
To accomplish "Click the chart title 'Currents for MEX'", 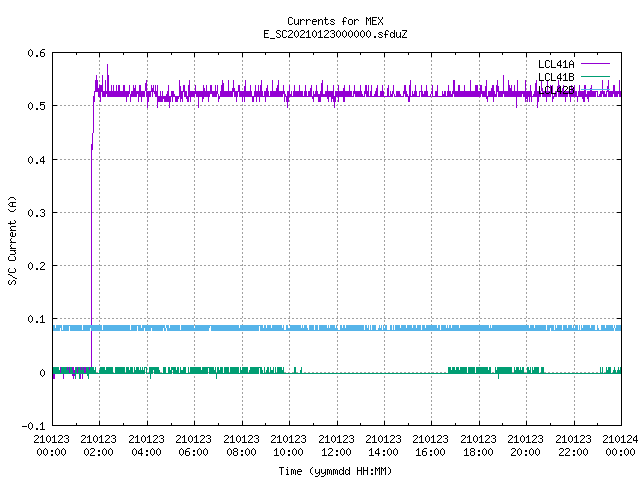I will coord(335,21).
